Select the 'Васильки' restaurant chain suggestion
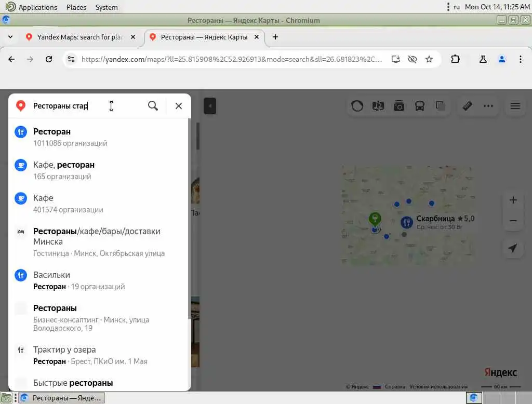The height and width of the screenshot is (404, 532). pyautogui.click(x=98, y=280)
